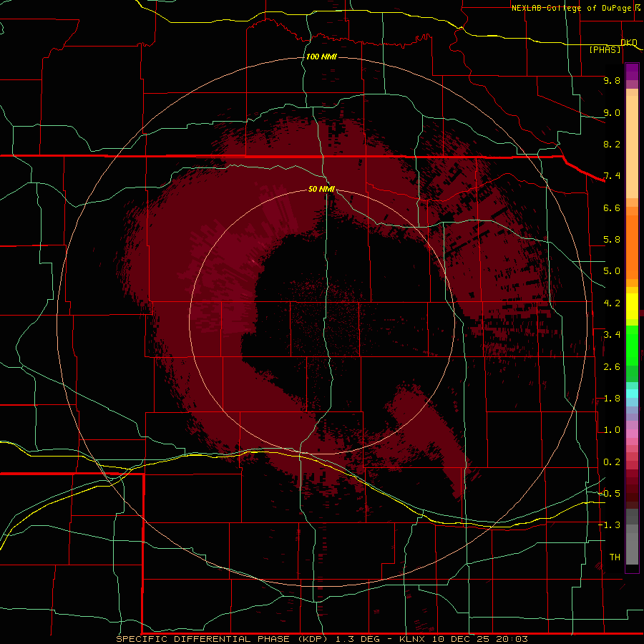Click the 7.4 scale value
Screen dimensions: 644x644
click(612, 176)
